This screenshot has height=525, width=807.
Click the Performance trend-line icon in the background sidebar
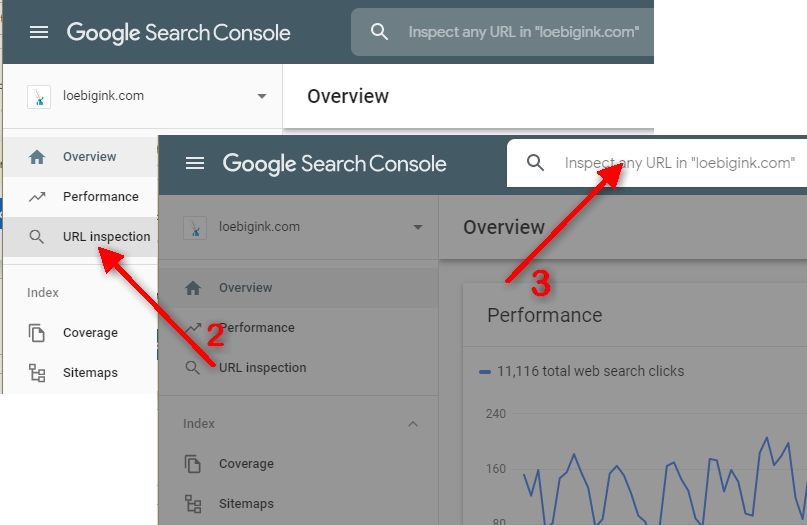tap(37, 197)
